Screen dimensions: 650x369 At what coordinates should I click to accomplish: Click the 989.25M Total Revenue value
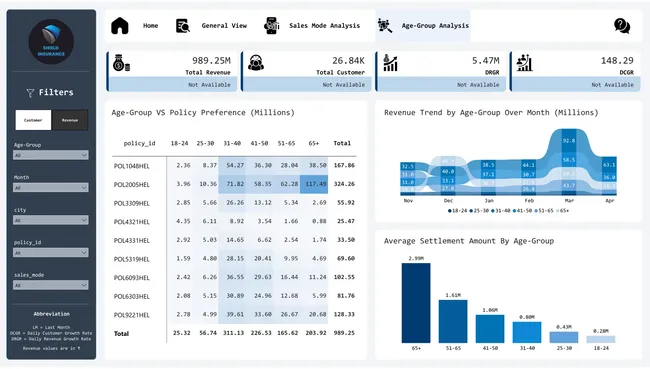coord(211,61)
